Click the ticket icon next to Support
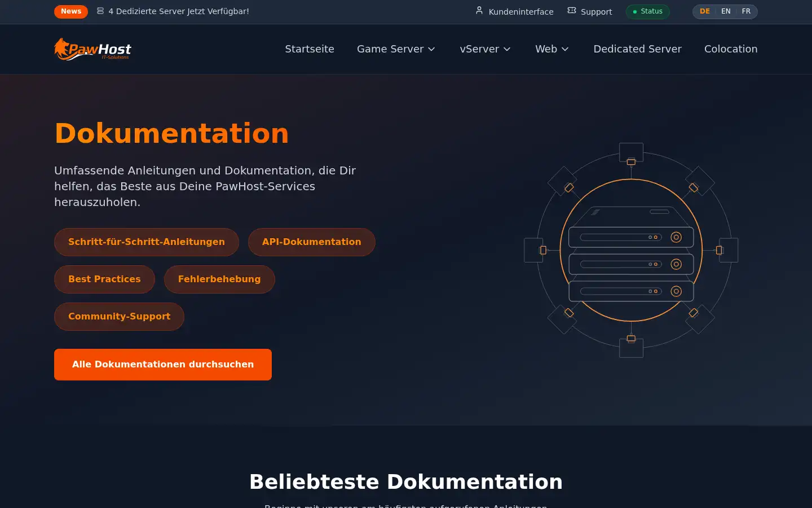Viewport: 812px width, 508px height. pyautogui.click(x=572, y=10)
